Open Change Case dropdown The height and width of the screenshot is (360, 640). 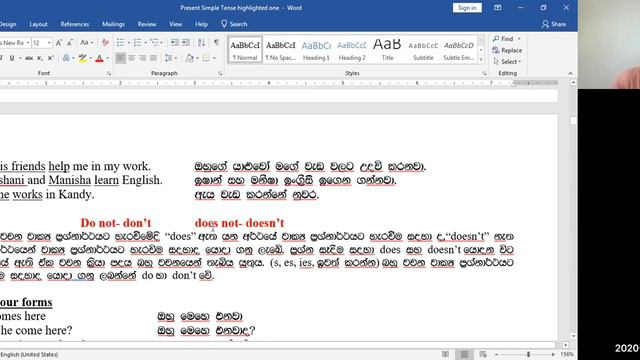87,42
